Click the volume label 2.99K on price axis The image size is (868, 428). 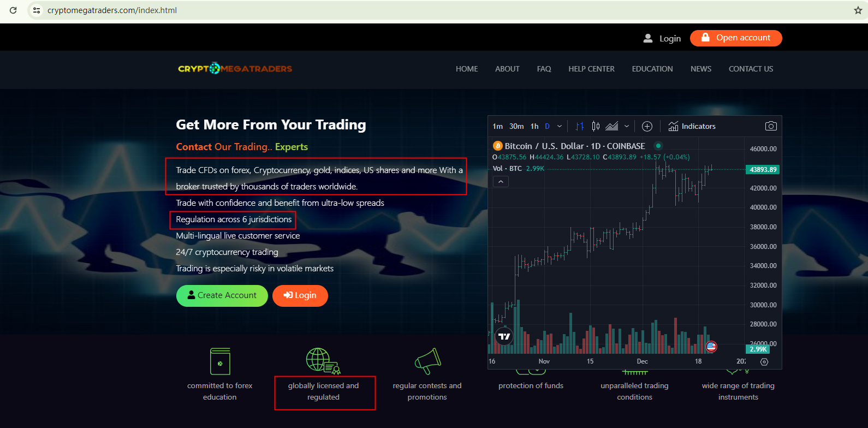tap(758, 349)
